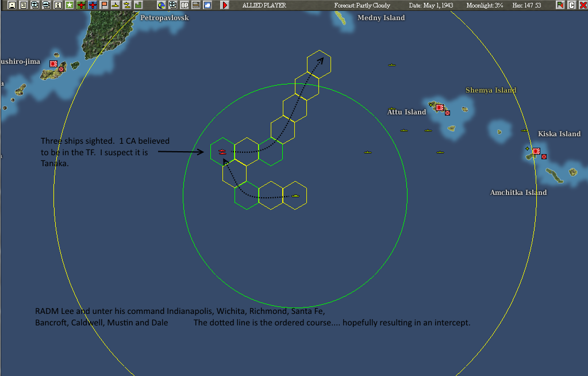
Task: Click the 'Moonlight: 3%' status text
Action: coord(485,5)
